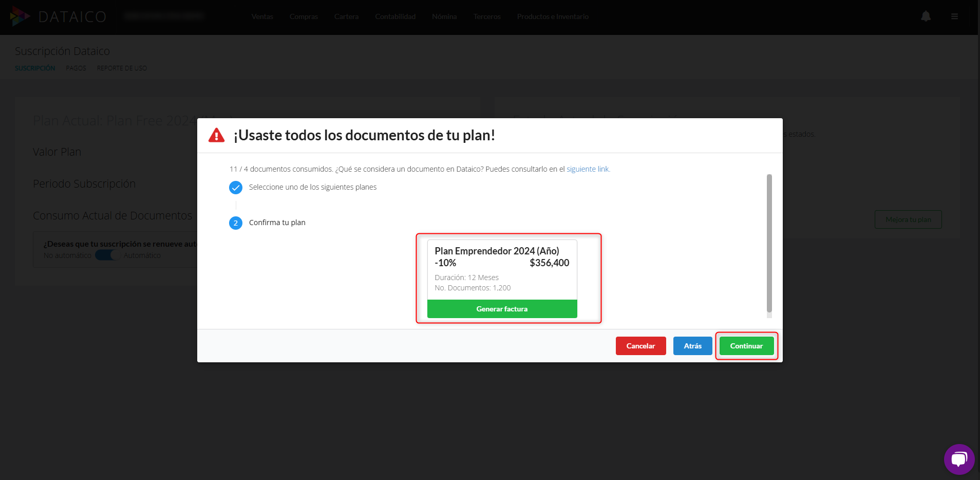980x480 pixels.
Task: Click Consumo Actual de Documentos label
Action: click(112, 216)
